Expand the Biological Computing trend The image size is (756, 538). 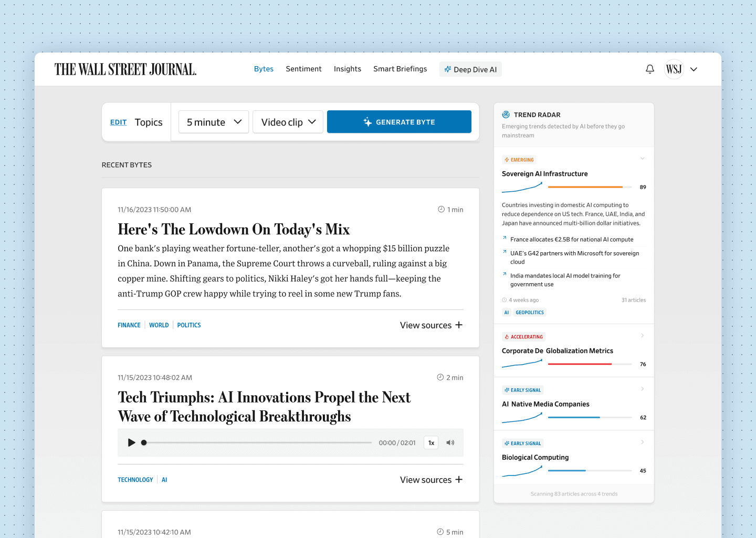(642, 442)
